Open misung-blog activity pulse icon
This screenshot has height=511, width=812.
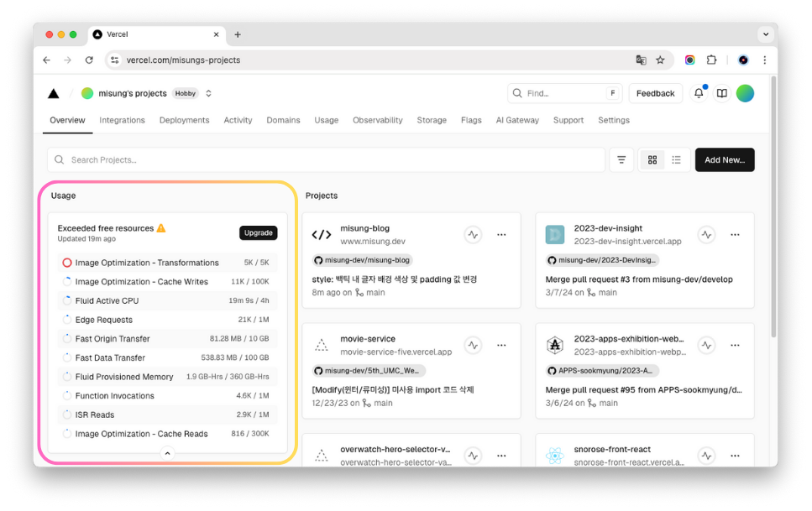pyautogui.click(x=473, y=235)
